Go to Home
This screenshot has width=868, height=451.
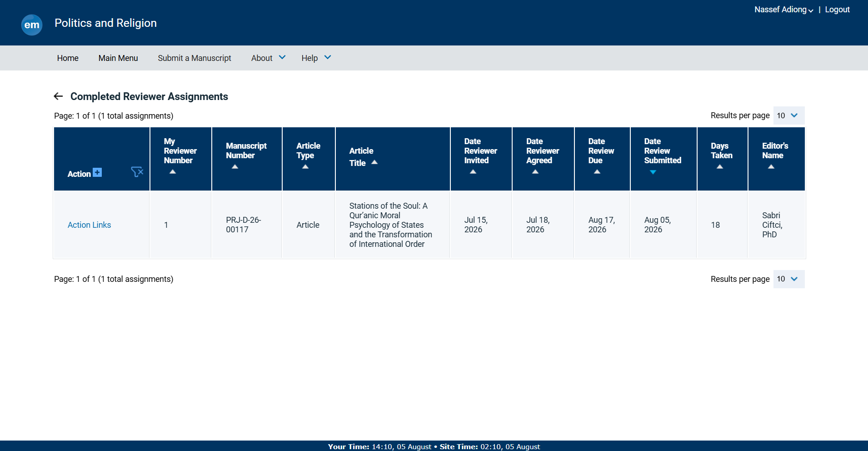pos(68,58)
